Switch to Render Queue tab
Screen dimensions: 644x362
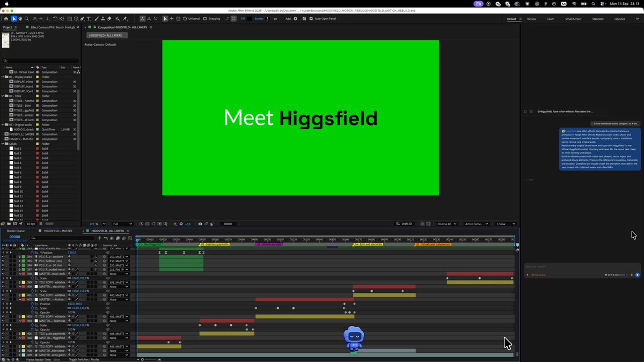[x=16, y=231]
